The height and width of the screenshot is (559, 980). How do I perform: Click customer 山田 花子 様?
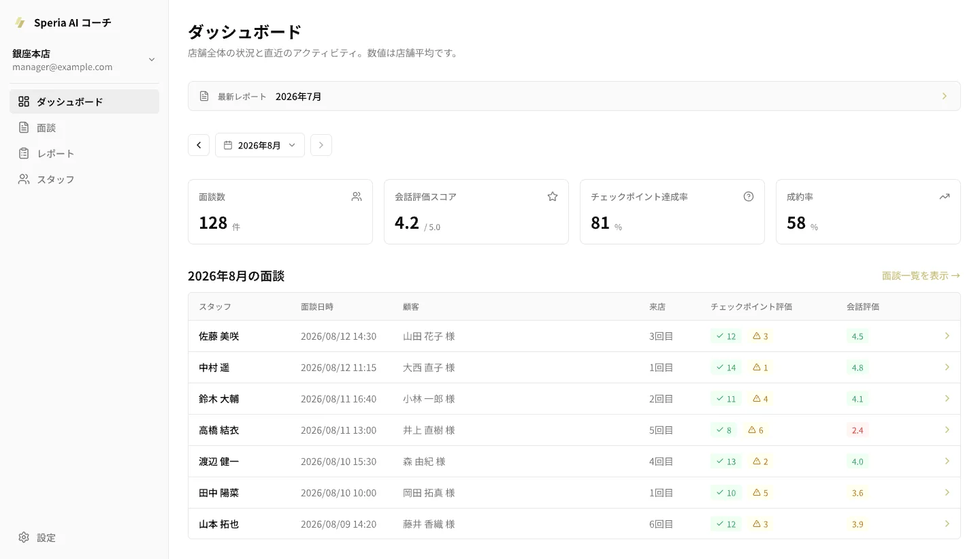(x=429, y=336)
